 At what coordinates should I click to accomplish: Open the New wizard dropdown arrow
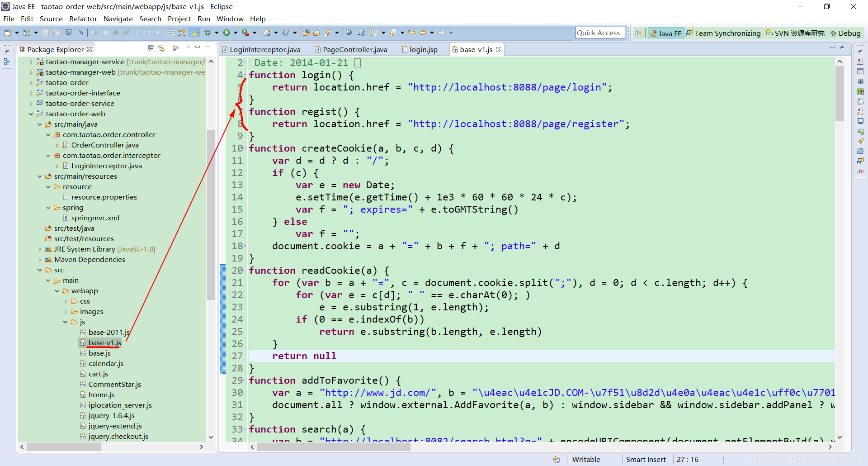pyautogui.click(x=17, y=33)
